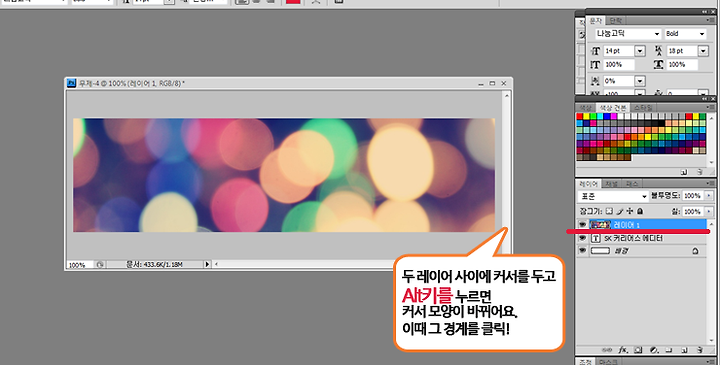Screen dimensions: 720x365
Task: Add a layer mask
Action: coord(638,350)
